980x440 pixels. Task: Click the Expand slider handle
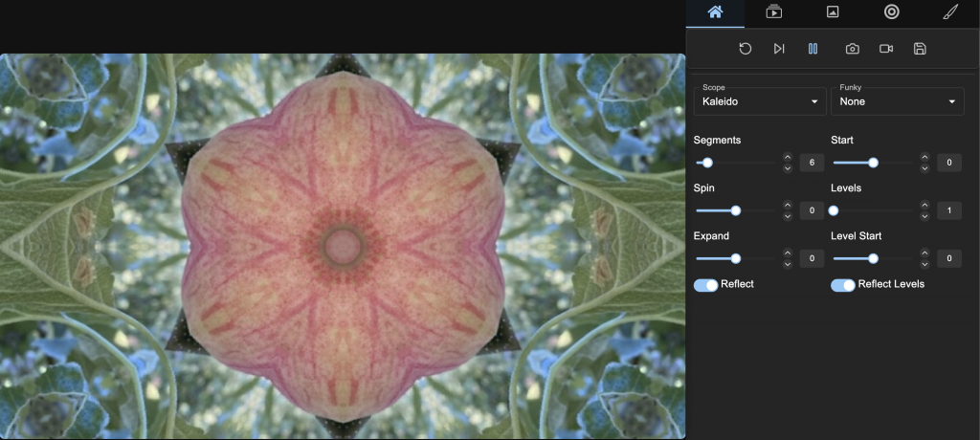pyautogui.click(x=736, y=258)
